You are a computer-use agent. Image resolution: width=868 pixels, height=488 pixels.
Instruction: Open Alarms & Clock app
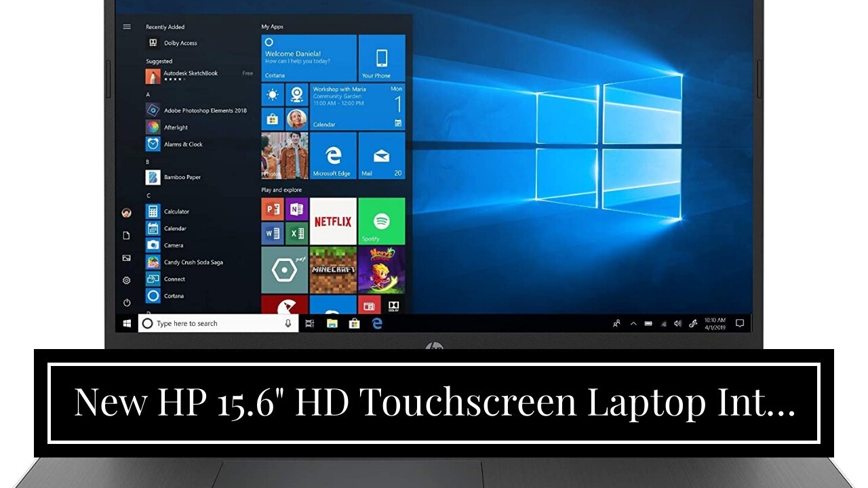point(175,144)
